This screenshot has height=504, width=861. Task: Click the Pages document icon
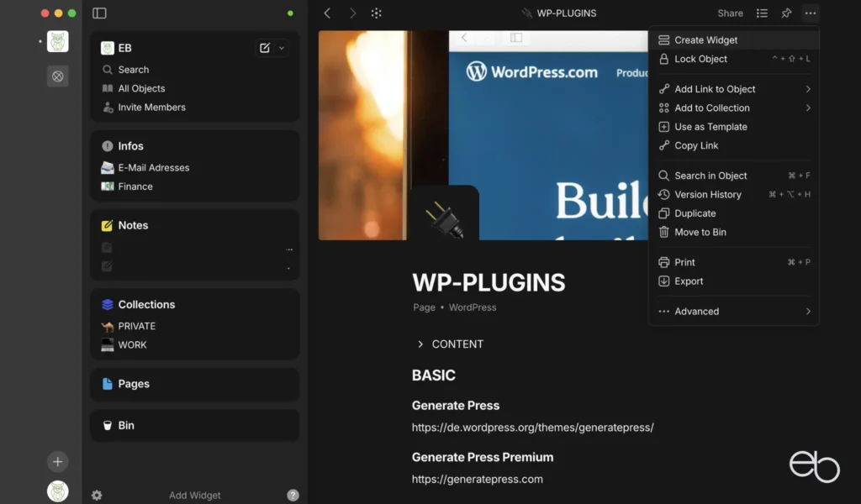[x=107, y=384]
